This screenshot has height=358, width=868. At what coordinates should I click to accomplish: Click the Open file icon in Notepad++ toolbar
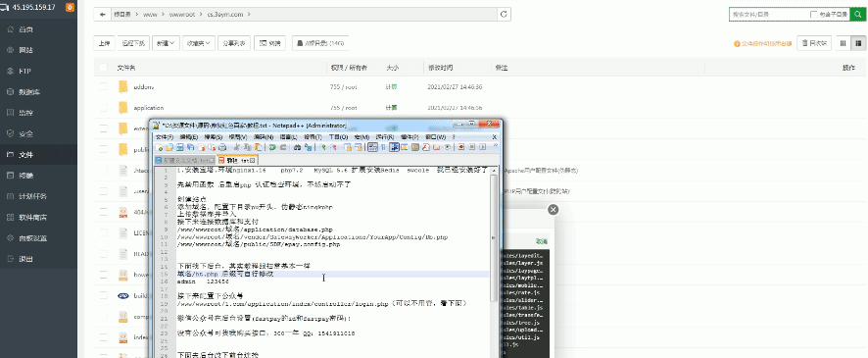coord(169,147)
